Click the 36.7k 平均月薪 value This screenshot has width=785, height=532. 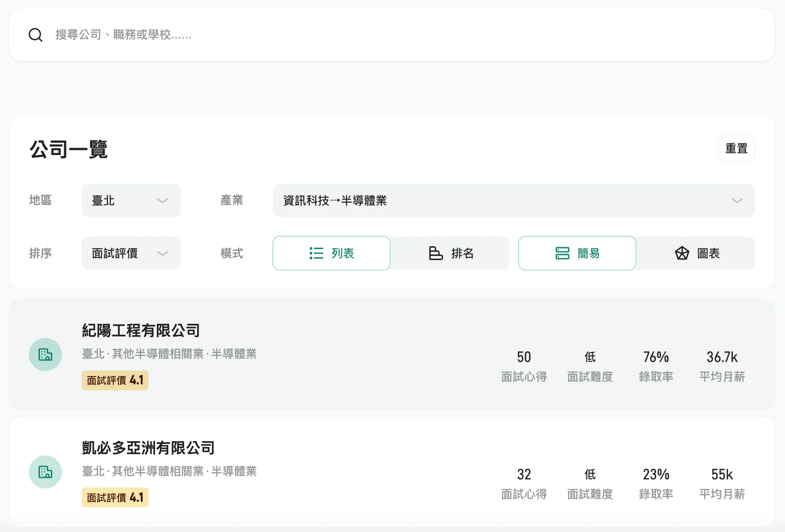(x=722, y=357)
